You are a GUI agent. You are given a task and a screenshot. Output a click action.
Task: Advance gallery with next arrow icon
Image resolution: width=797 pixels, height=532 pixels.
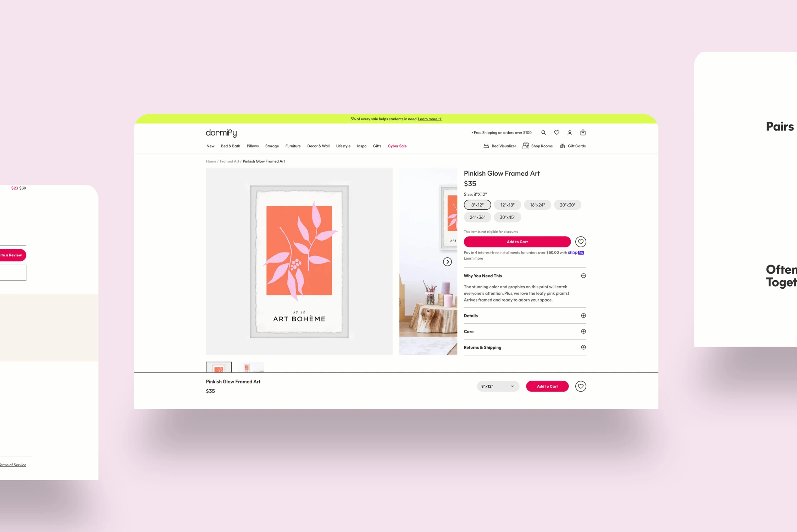[x=447, y=262]
